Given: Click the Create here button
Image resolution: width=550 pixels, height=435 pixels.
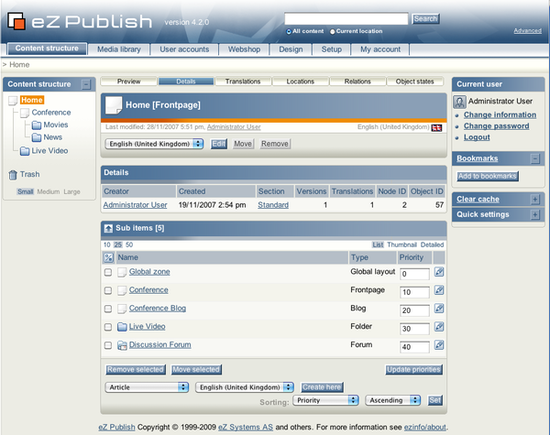Looking at the screenshot, I should pos(322,387).
